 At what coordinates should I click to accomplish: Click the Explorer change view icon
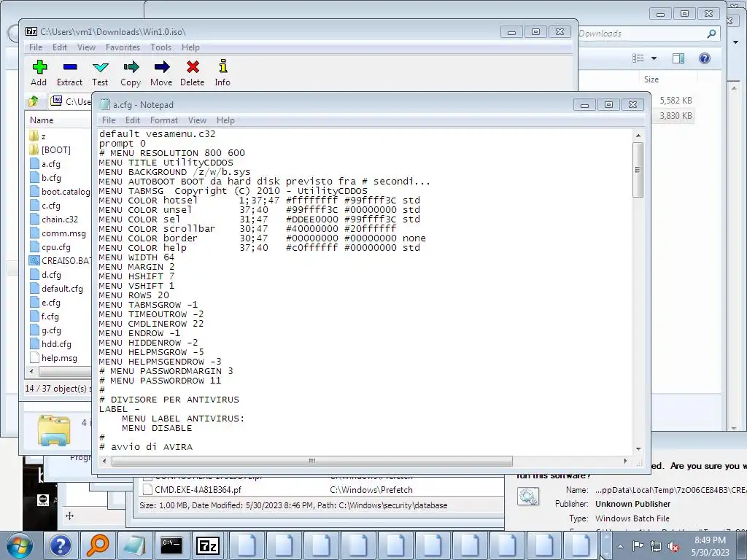click(638, 58)
